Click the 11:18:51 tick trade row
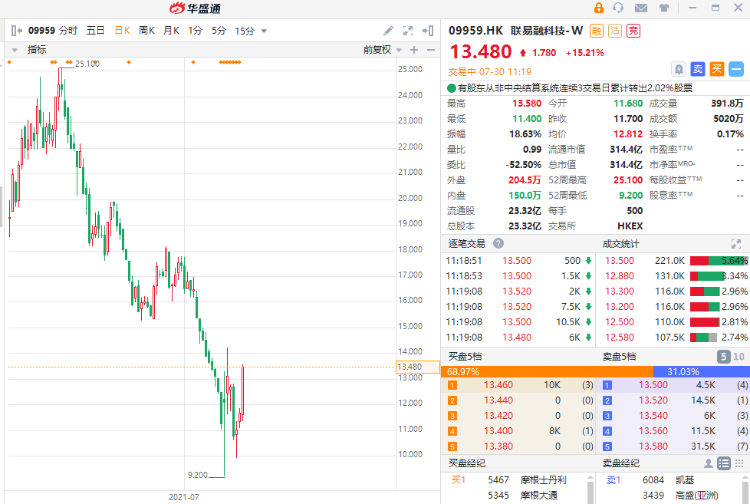This screenshot has height=504, width=750. (518, 261)
